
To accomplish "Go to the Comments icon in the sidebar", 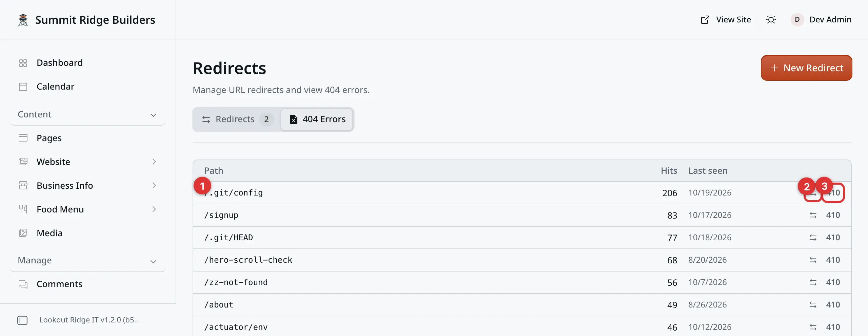I will [23, 284].
